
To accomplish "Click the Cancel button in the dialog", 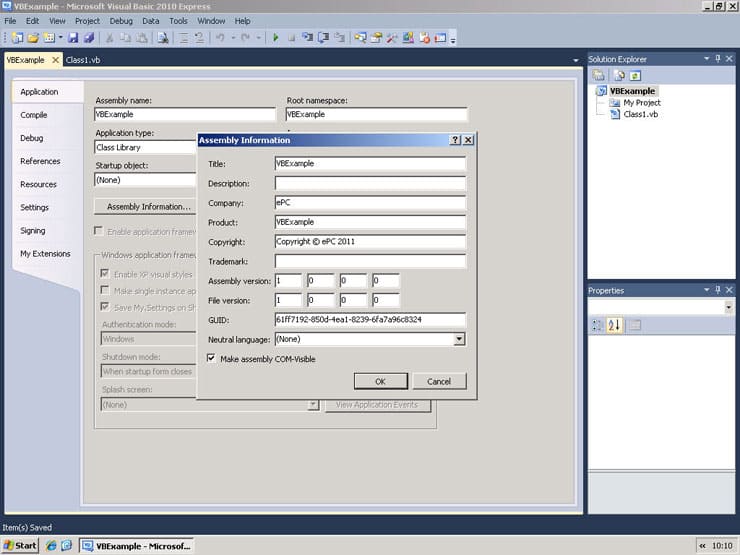I will tap(439, 381).
